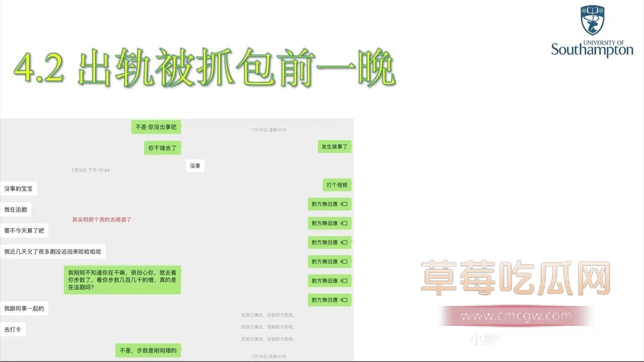Select the 我跟同事一起的 message bubble
Screen dimensions: 644x362
point(24,308)
